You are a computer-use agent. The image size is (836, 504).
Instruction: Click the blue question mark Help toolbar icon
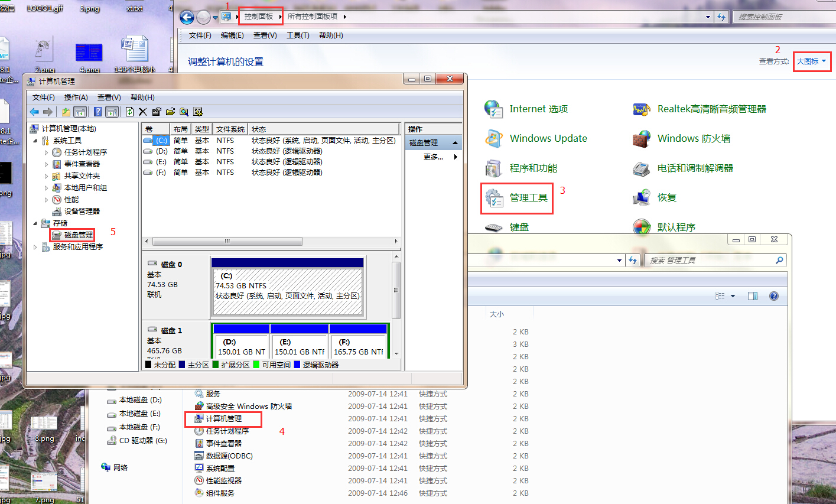pyautogui.click(x=98, y=112)
